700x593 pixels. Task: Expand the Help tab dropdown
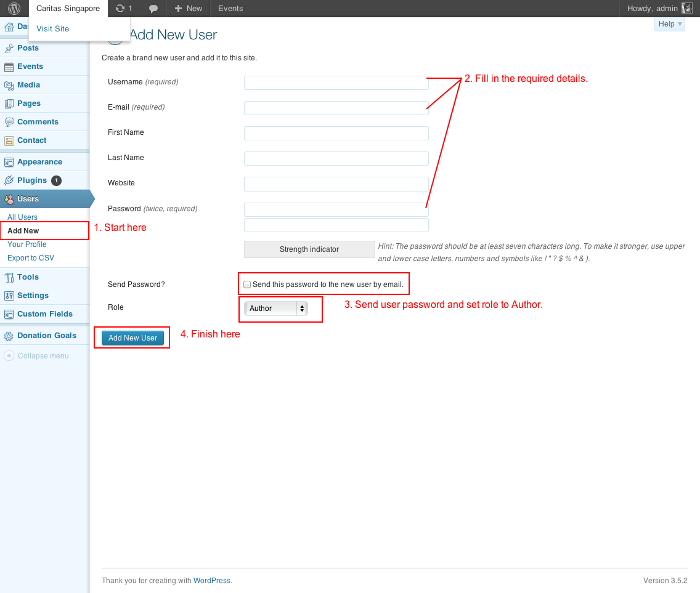point(670,24)
